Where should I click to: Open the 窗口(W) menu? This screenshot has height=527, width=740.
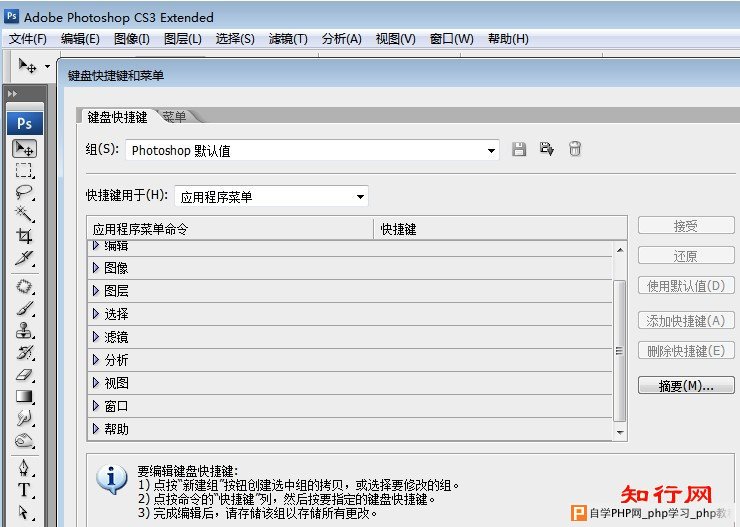(x=452, y=39)
